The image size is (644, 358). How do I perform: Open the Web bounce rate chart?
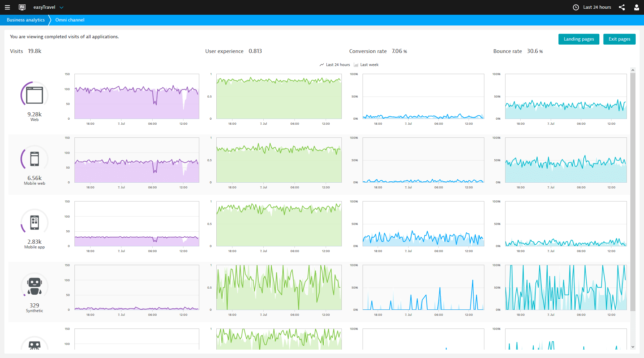[566, 97]
